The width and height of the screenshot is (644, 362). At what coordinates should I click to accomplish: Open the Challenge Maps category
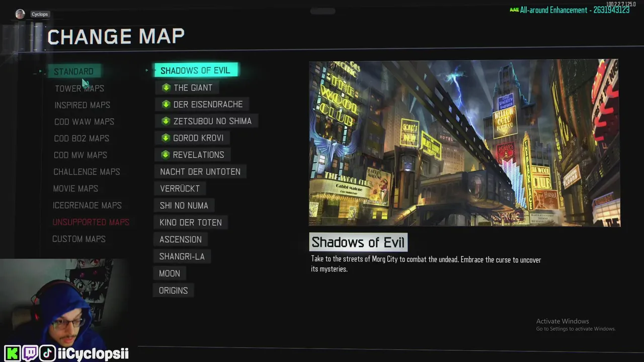coord(87,172)
